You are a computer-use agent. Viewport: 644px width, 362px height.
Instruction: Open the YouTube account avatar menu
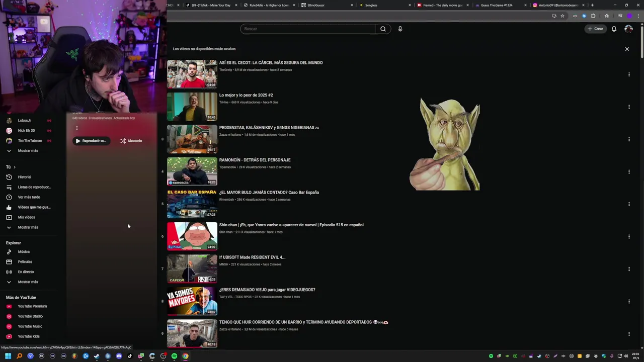[x=628, y=29]
